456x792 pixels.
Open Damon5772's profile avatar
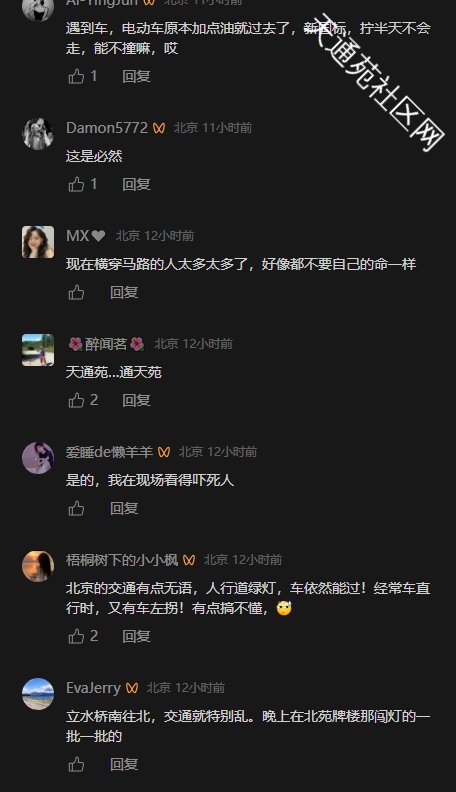(38, 134)
